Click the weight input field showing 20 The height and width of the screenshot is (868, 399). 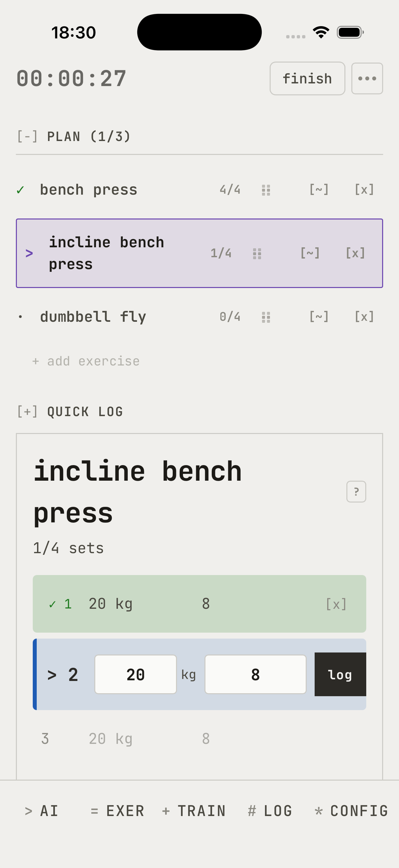tap(135, 675)
